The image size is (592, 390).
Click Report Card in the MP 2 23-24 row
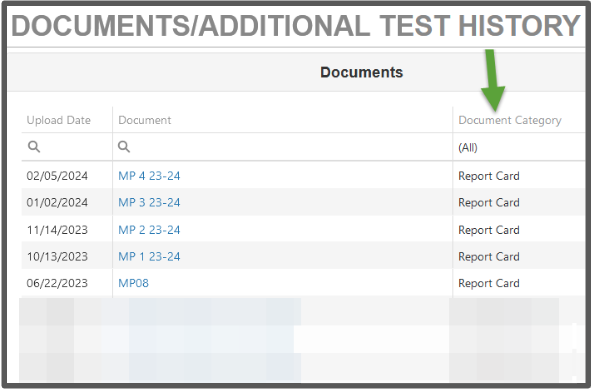tap(489, 230)
